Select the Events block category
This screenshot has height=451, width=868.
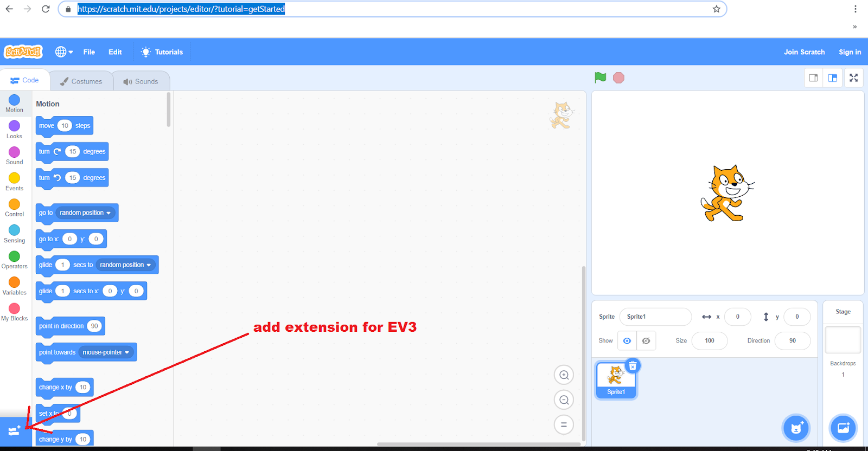15,182
